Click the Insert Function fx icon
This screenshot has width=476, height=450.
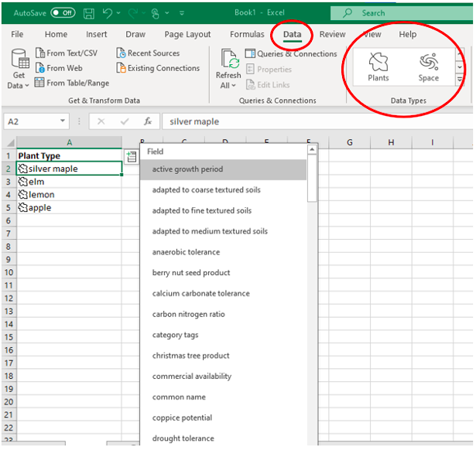pyautogui.click(x=148, y=121)
